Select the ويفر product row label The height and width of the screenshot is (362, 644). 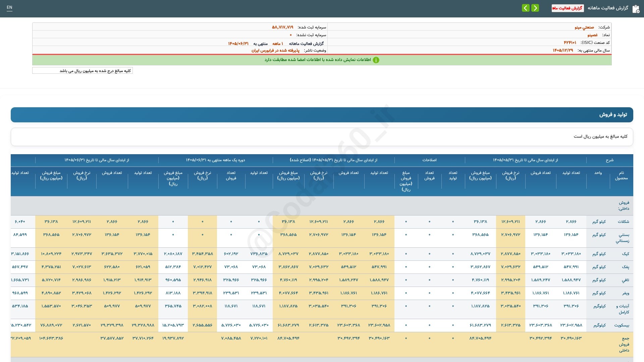click(x=626, y=293)
